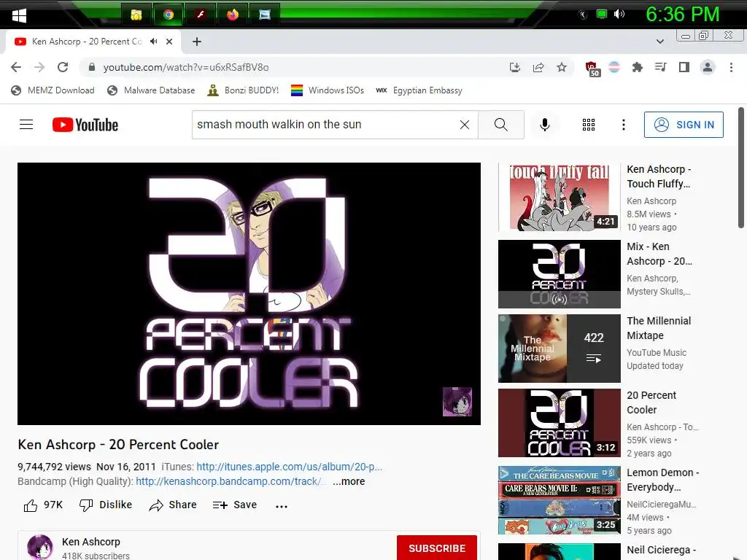
Task: Open the Chrome profile avatar
Action: pyautogui.click(x=708, y=67)
